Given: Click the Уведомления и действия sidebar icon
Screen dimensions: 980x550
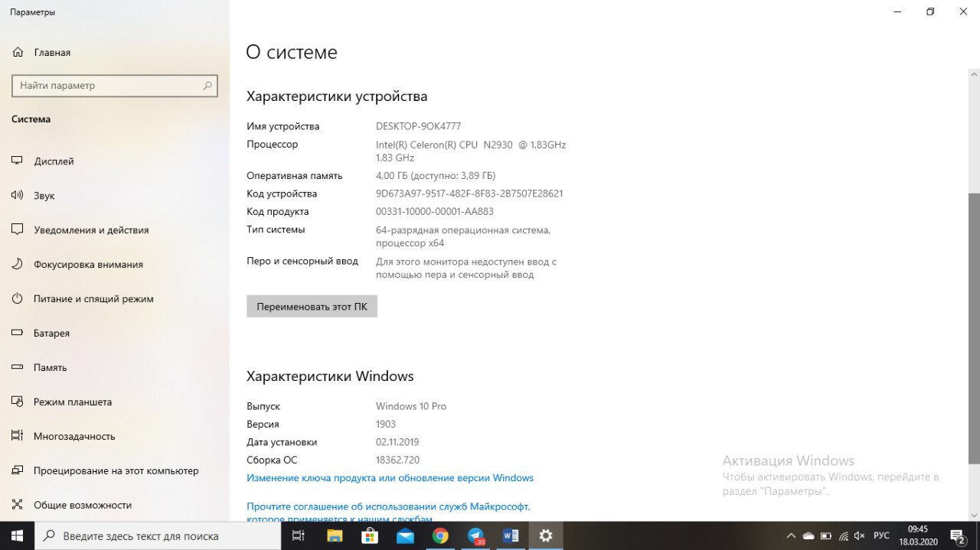Looking at the screenshot, I should [x=18, y=230].
